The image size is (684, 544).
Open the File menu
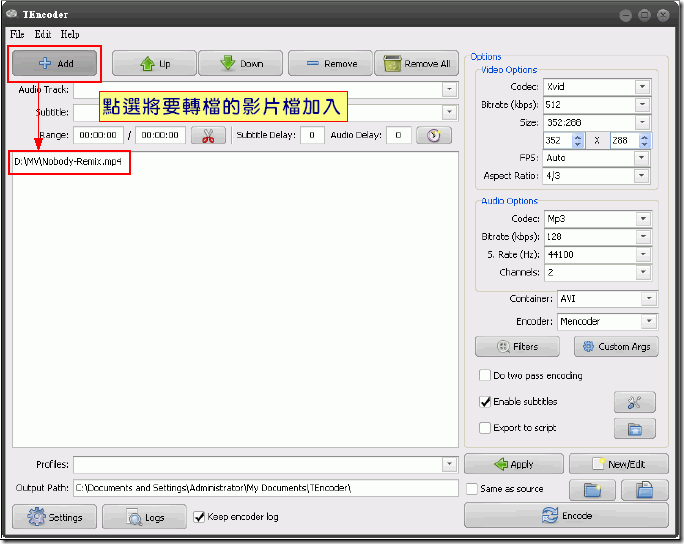click(x=17, y=34)
